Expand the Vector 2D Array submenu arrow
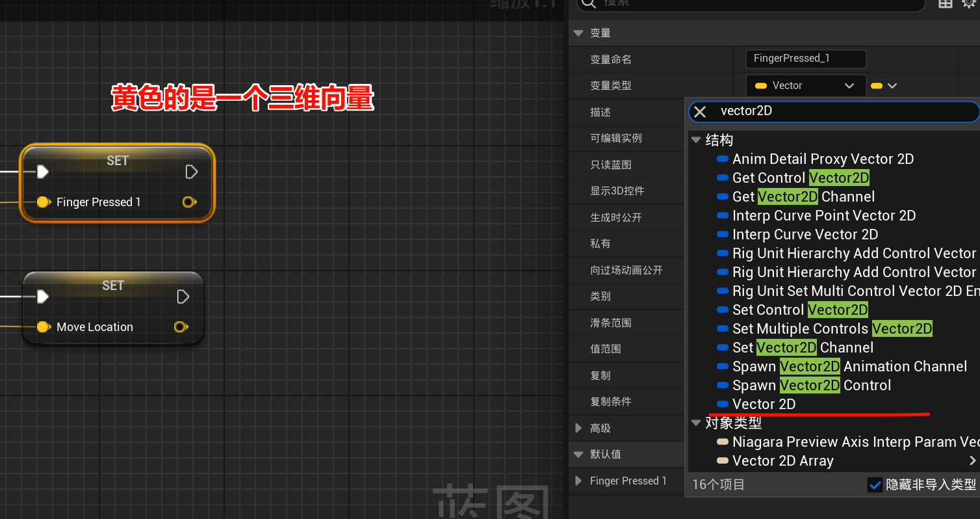980x519 pixels. (x=973, y=460)
